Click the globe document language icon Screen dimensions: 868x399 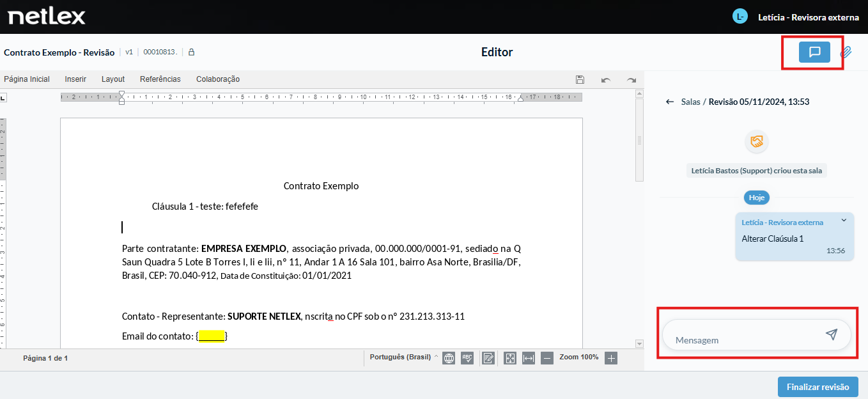coord(449,358)
